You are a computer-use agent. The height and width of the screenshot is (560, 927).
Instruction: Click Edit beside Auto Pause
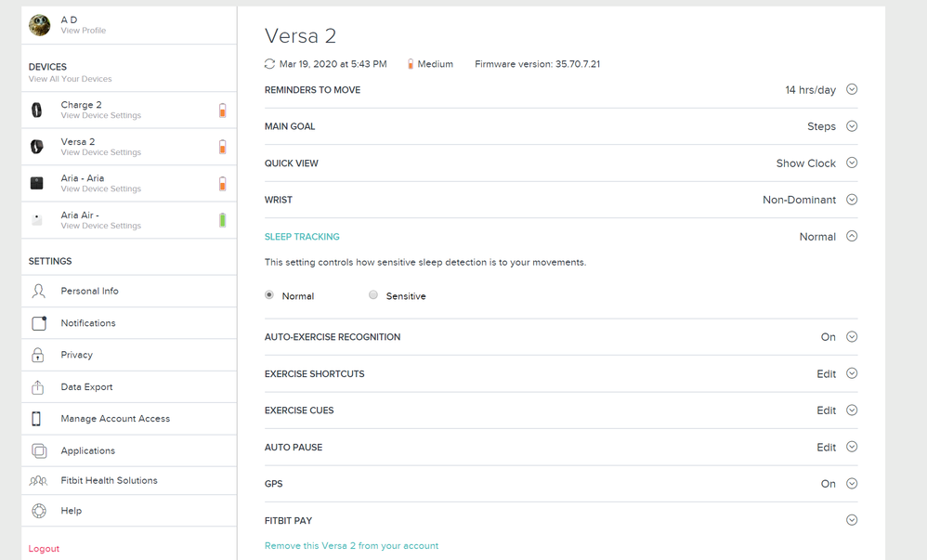(x=826, y=447)
